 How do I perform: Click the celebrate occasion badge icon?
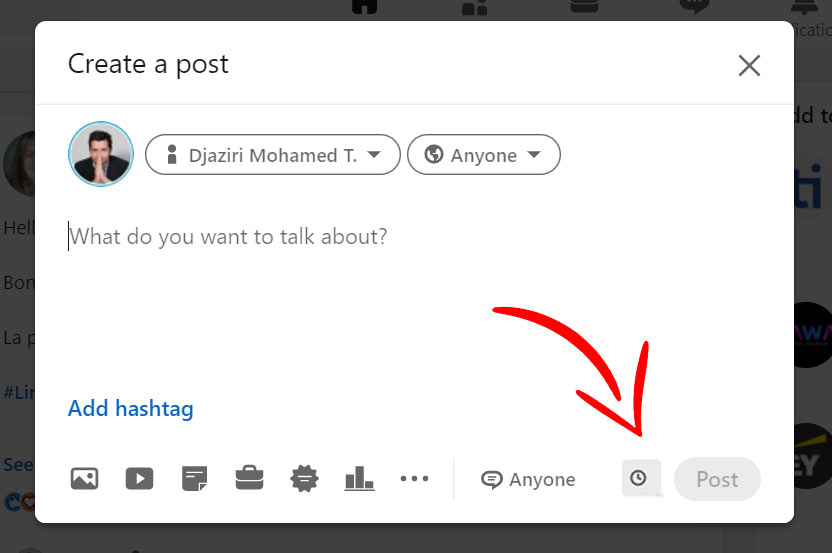pyautogui.click(x=304, y=479)
